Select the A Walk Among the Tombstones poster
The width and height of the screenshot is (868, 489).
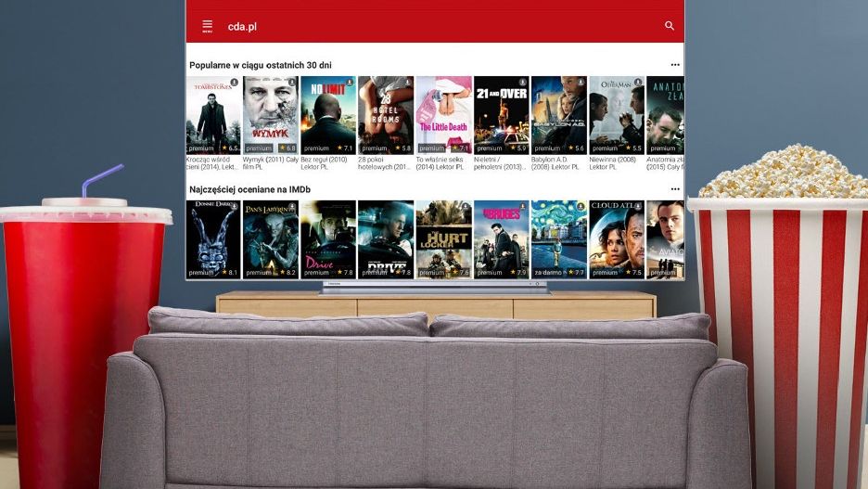[213, 115]
